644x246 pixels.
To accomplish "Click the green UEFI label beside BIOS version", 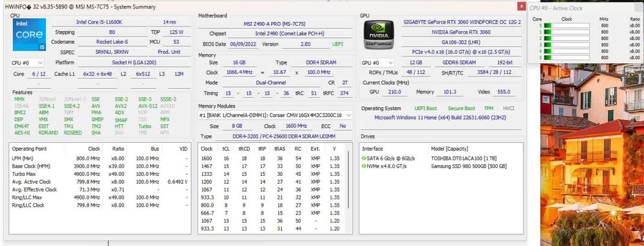I will click(337, 44).
